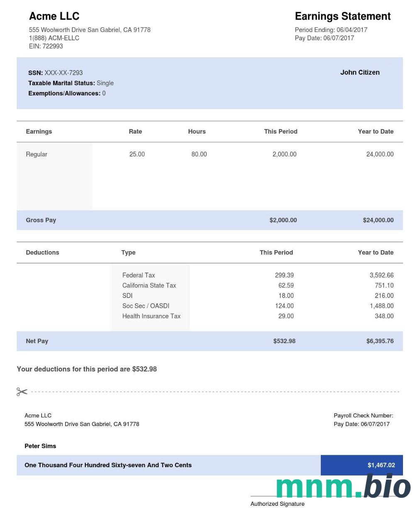Viewport: 420px width, 517px height.
Task: Select the employee name John Citizen
Action: (x=360, y=72)
